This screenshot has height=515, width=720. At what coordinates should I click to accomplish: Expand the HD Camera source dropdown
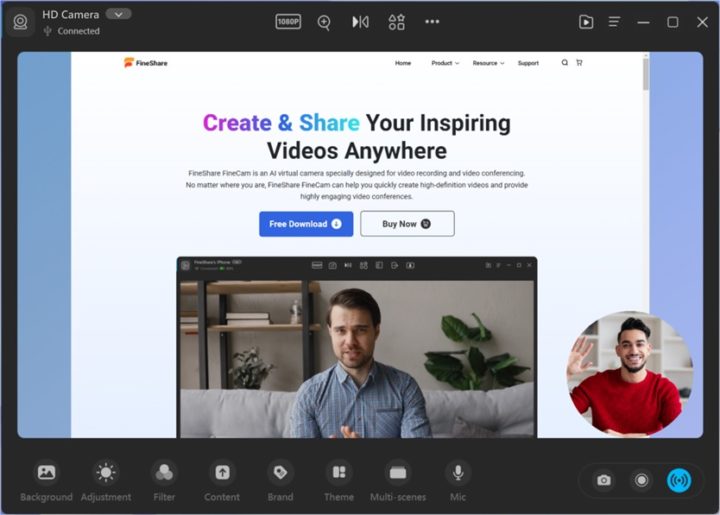pos(118,14)
